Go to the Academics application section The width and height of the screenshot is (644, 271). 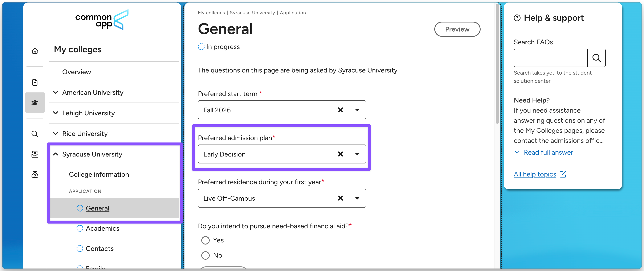[102, 228]
